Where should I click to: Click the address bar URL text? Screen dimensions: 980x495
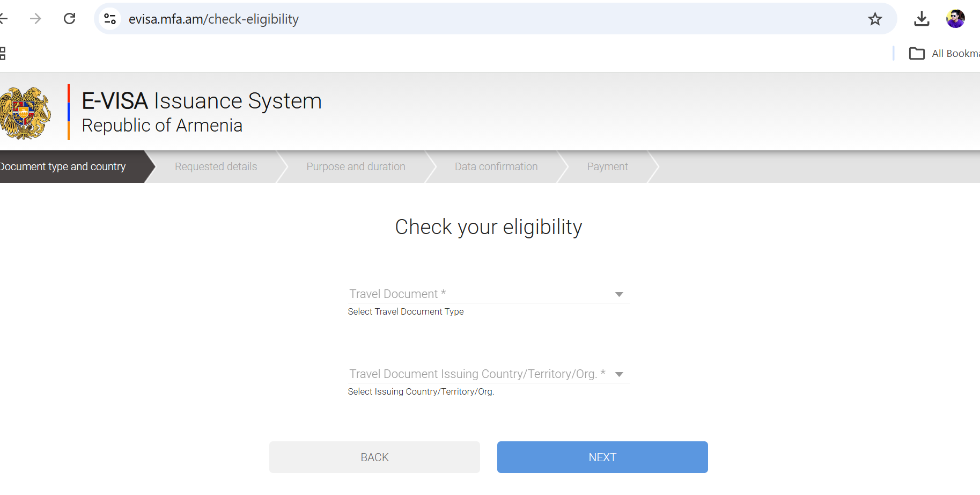(213, 19)
